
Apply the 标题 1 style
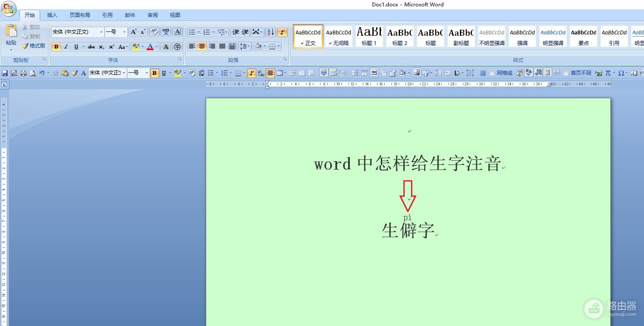click(x=369, y=36)
